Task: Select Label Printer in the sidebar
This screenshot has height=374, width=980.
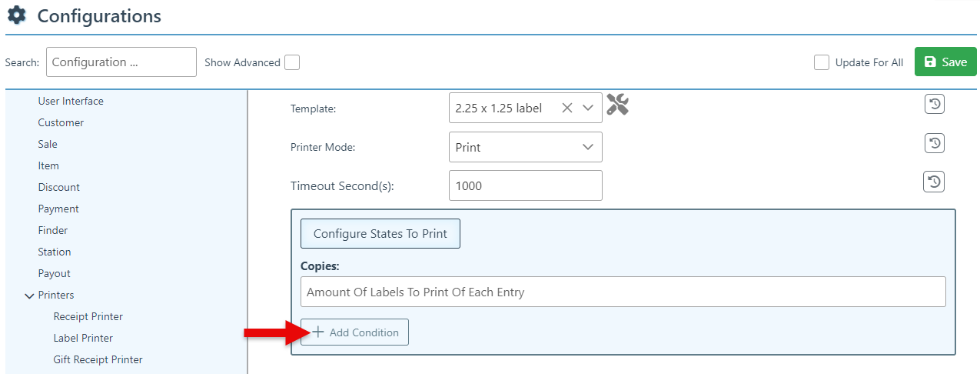Action: coord(83,338)
